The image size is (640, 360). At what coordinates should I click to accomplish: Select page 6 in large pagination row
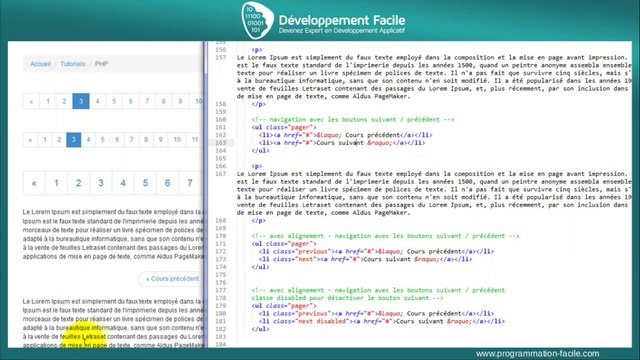click(167, 183)
